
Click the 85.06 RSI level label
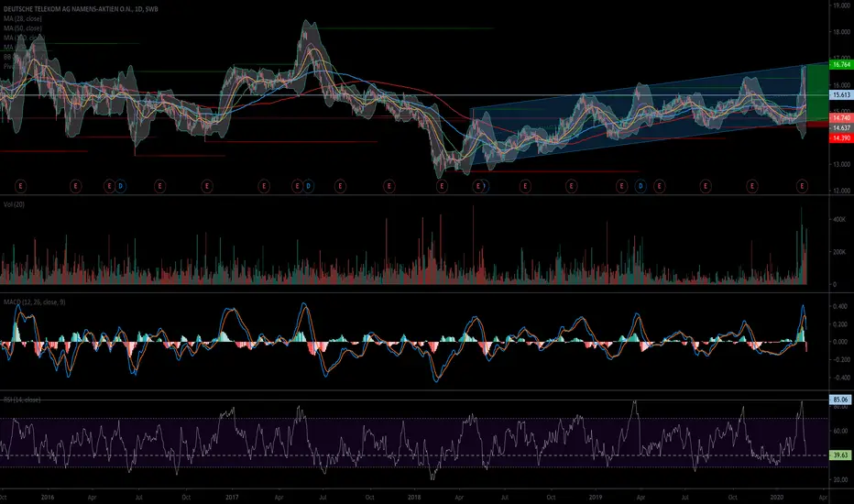[840, 400]
